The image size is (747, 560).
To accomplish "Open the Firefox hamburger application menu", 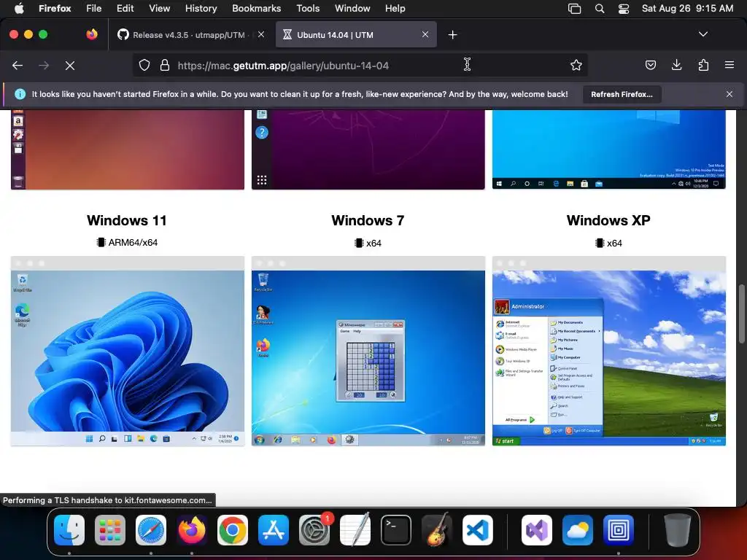I will click(x=729, y=65).
